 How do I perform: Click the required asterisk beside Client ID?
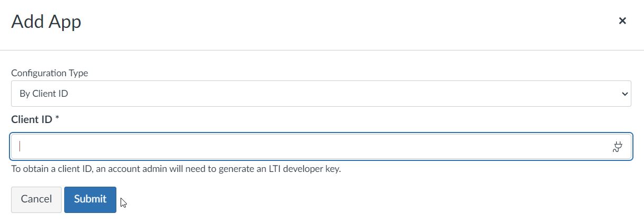[x=57, y=118]
